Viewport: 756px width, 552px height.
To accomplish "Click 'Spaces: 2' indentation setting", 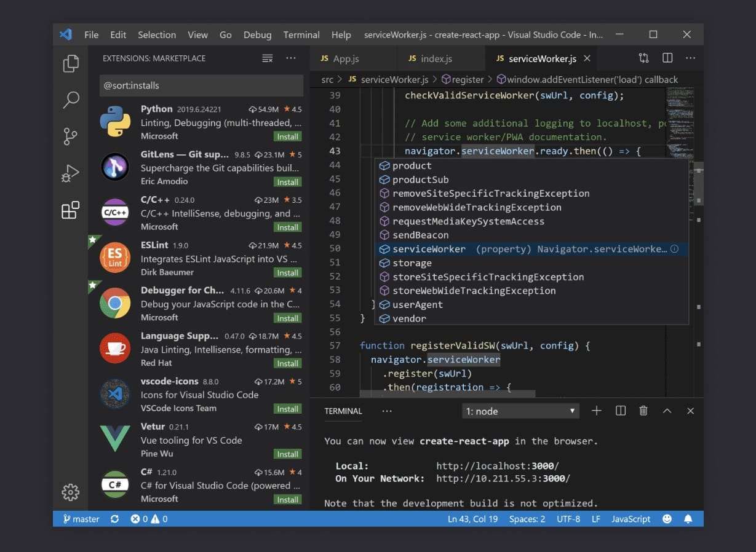I will [527, 519].
